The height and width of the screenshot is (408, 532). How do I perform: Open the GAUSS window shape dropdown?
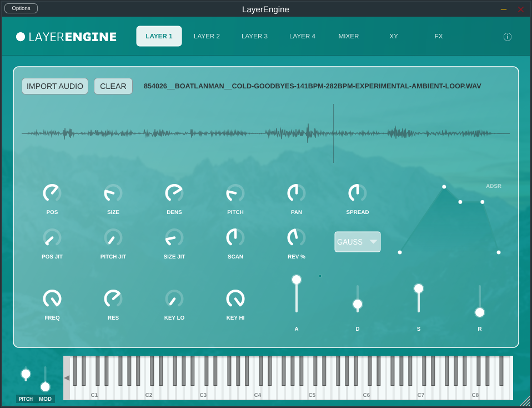click(x=357, y=242)
